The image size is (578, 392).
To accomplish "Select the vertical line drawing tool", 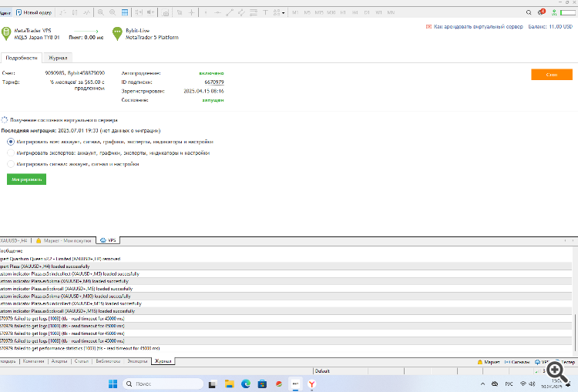I will [x=205, y=12].
